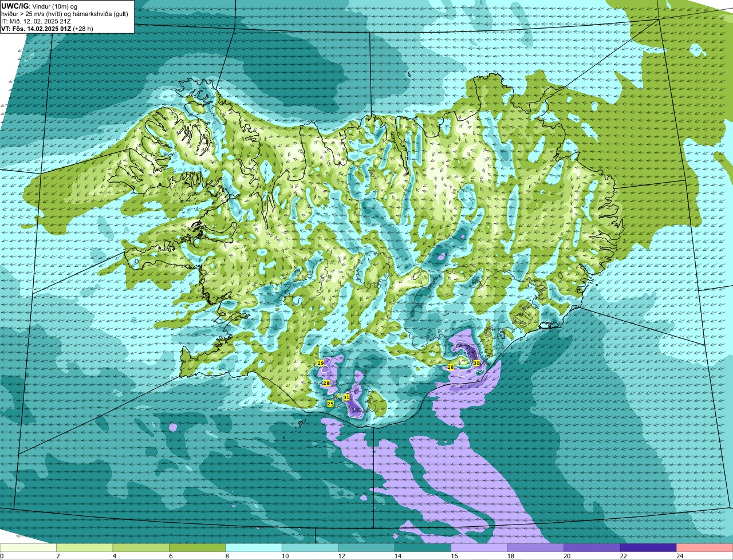Click the gust label 28 beneath label 29
Screen dimensions: 733x560
[326, 382]
